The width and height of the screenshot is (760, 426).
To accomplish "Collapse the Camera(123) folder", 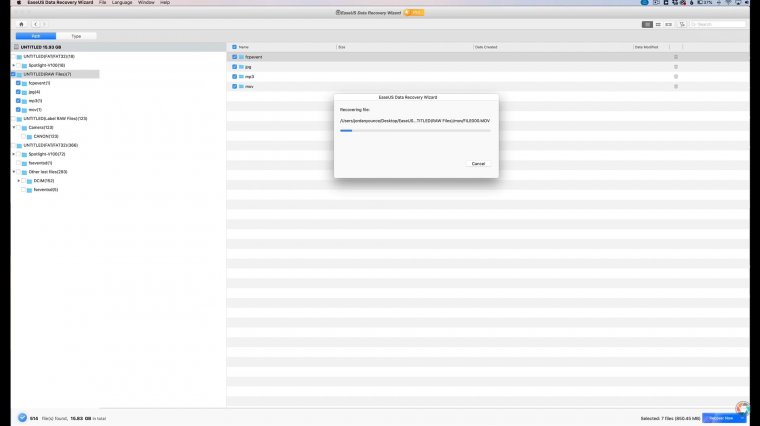I will point(14,127).
